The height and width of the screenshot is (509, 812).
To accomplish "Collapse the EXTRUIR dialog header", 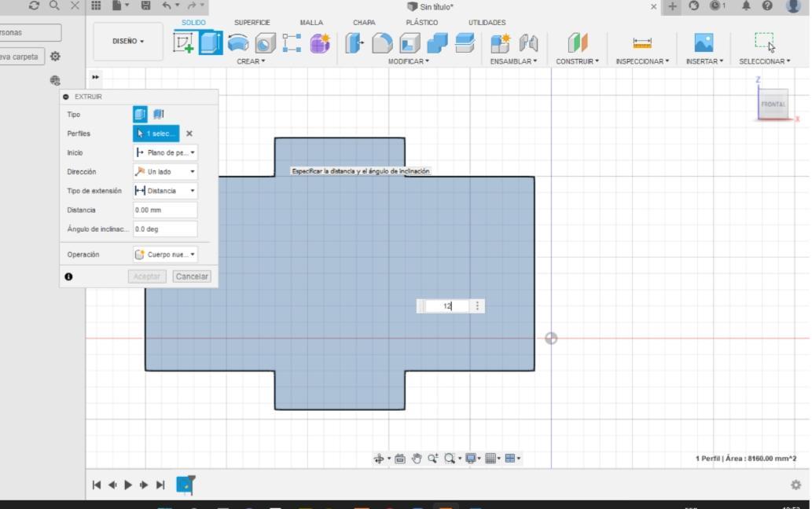I will click(66, 97).
